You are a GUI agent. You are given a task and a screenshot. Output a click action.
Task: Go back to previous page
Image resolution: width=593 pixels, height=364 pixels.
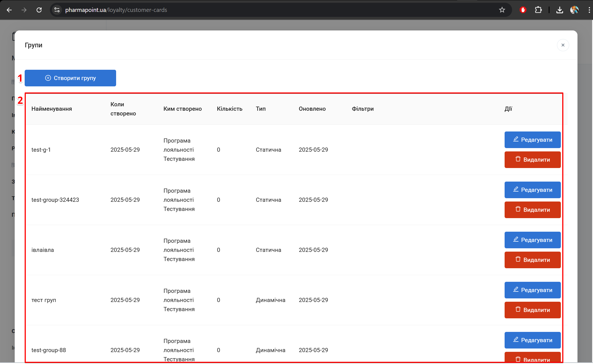coord(9,10)
